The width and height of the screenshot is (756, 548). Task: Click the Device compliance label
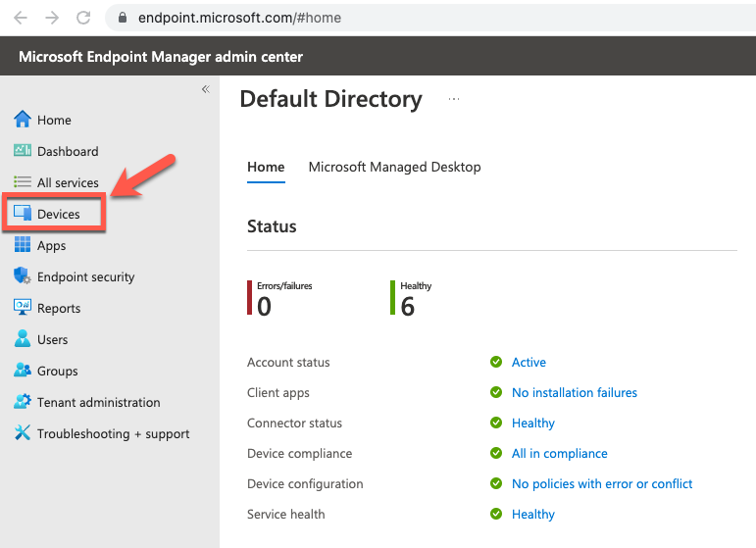pyautogui.click(x=299, y=454)
